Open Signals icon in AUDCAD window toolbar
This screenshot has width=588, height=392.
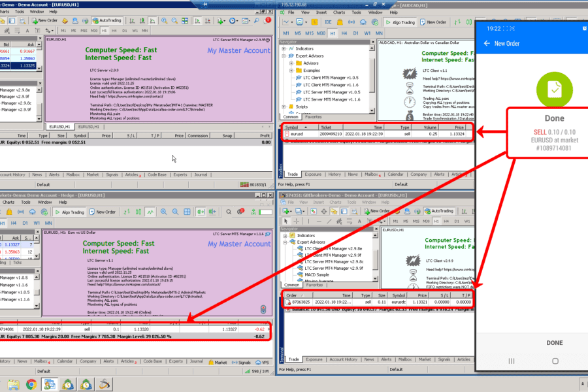coord(351,22)
